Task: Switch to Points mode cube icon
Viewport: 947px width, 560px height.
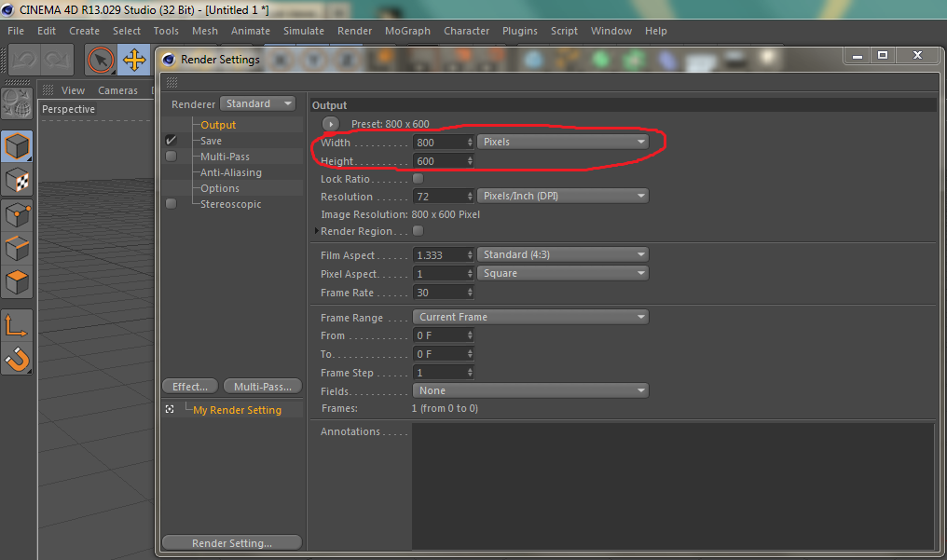Action: point(17,214)
